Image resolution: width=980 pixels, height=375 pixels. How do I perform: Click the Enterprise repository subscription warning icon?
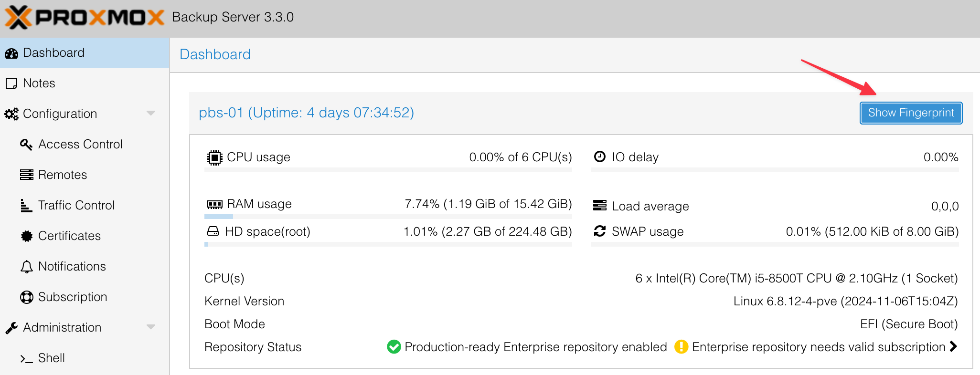point(681,347)
